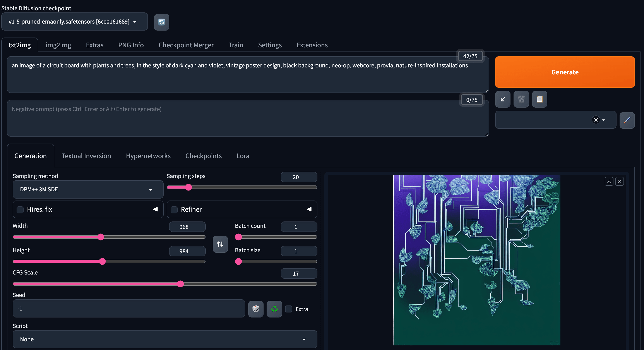Click the clipboard paste styles icon
The width and height of the screenshot is (644, 350).
pyautogui.click(x=540, y=99)
